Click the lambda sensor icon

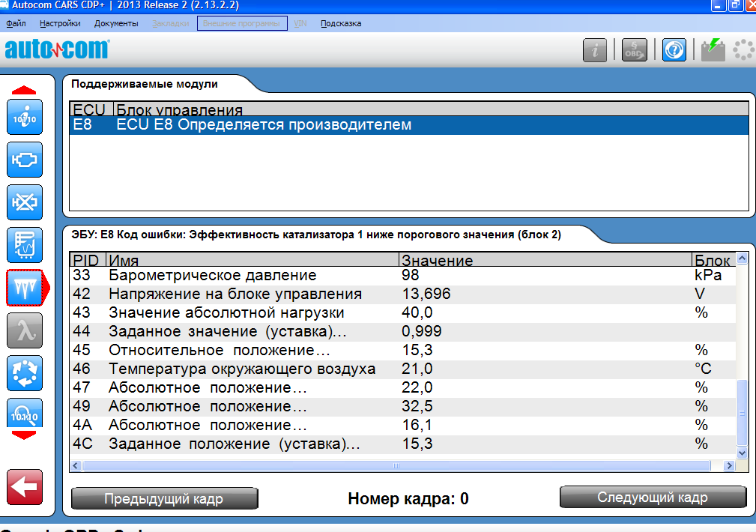24,330
